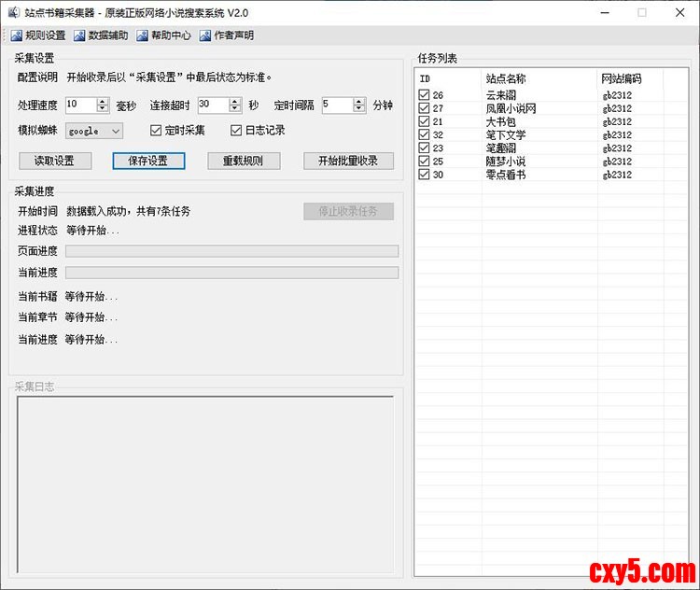Increase 定时间隔 with the up arrow
Image resolution: width=700 pixels, height=590 pixels.
pos(359,102)
